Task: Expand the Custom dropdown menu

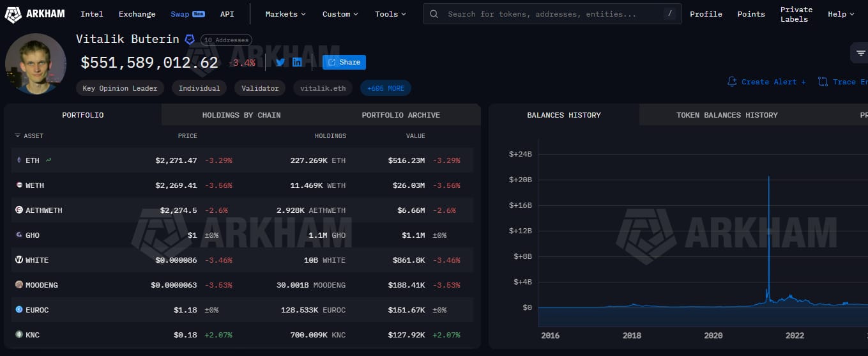Action: (x=340, y=14)
